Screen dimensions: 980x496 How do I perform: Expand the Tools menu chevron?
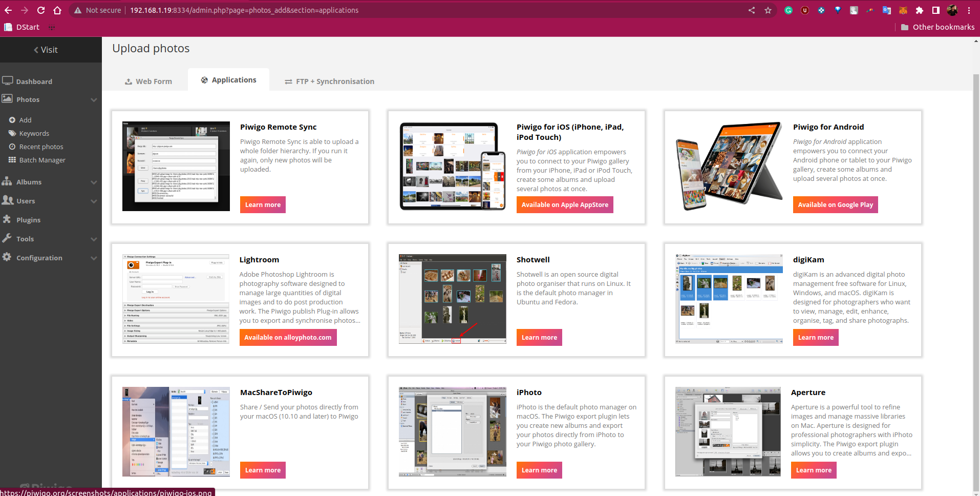(94, 239)
